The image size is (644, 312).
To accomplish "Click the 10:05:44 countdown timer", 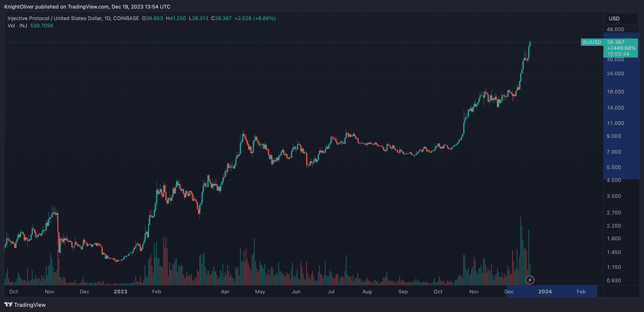I will pyautogui.click(x=618, y=54).
